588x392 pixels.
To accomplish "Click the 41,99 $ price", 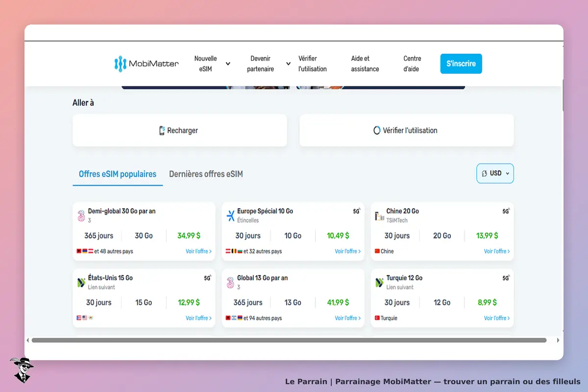I will click(338, 302).
